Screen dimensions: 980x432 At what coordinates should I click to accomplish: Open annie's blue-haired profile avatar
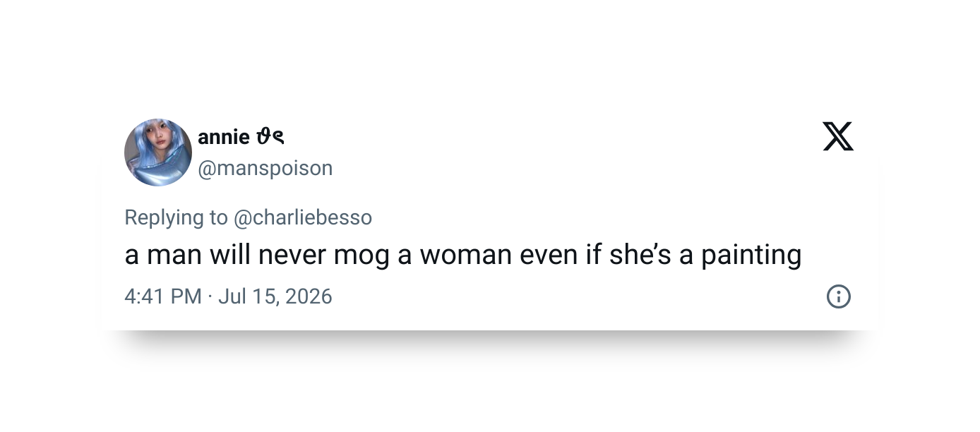point(158,152)
